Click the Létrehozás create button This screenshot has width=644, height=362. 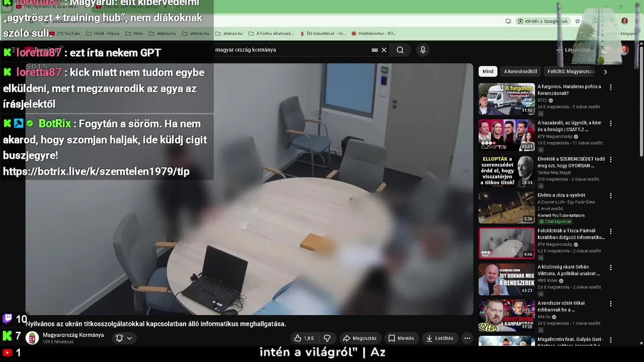coord(573,50)
